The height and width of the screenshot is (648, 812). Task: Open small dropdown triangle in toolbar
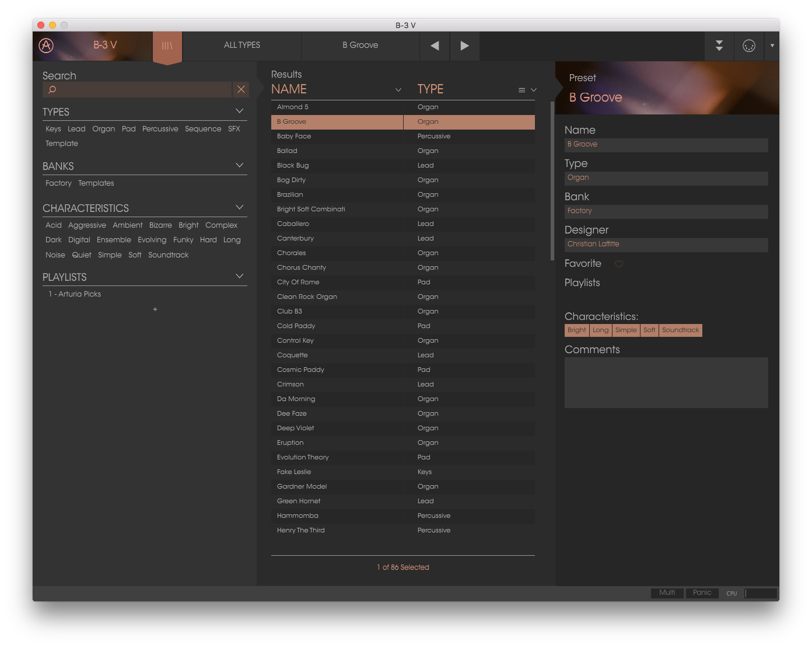(x=772, y=46)
